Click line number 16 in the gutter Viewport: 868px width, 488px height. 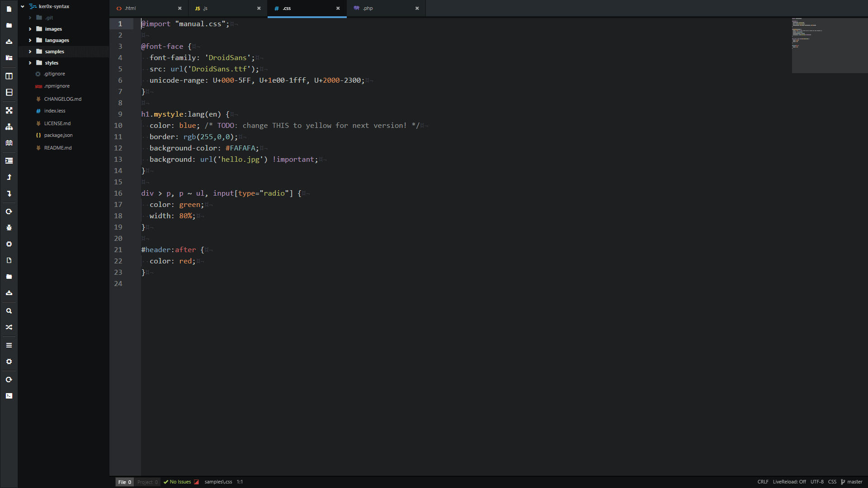click(118, 193)
